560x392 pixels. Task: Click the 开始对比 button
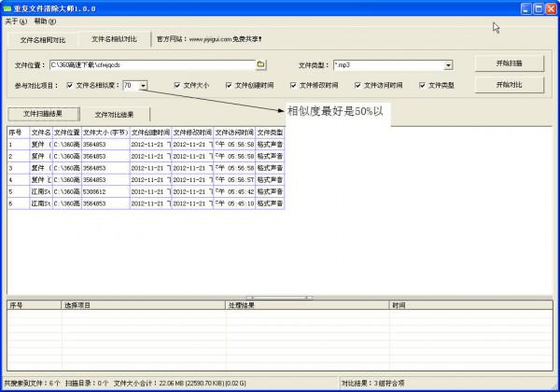point(510,85)
